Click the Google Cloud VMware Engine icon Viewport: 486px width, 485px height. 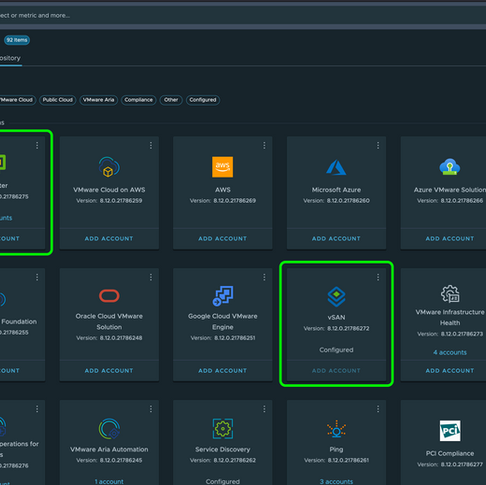coord(223,296)
